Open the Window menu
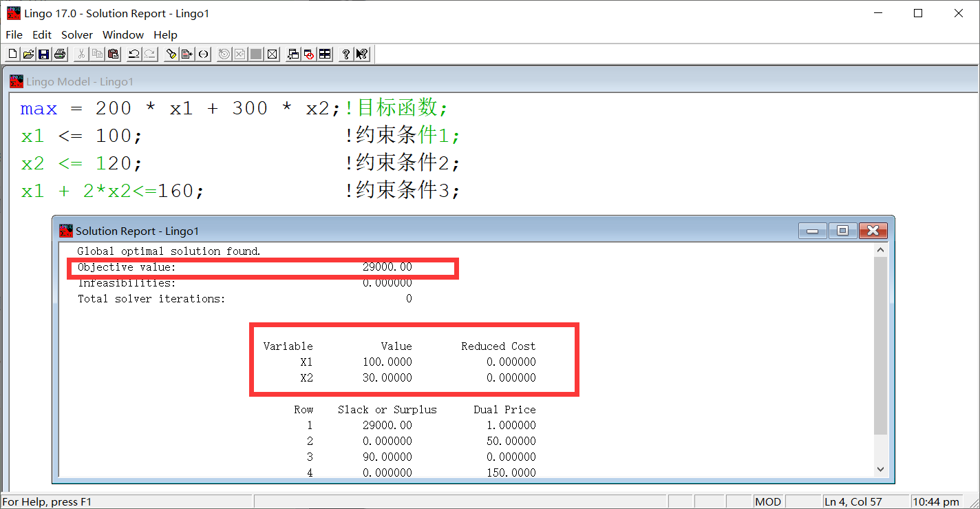Viewport: 980px width, 509px height. click(x=123, y=34)
